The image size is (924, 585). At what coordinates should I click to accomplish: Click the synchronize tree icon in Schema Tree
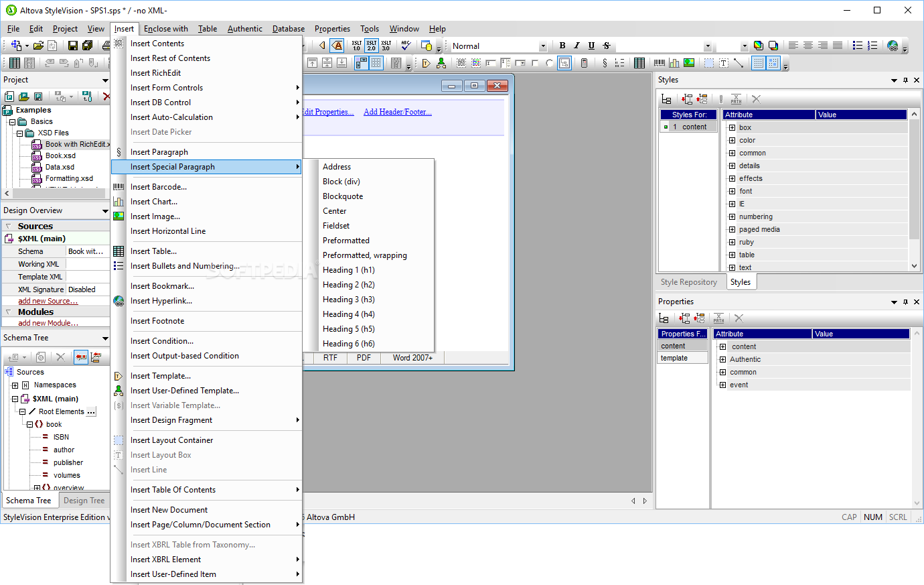pyautogui.click(x=81, y=357)
